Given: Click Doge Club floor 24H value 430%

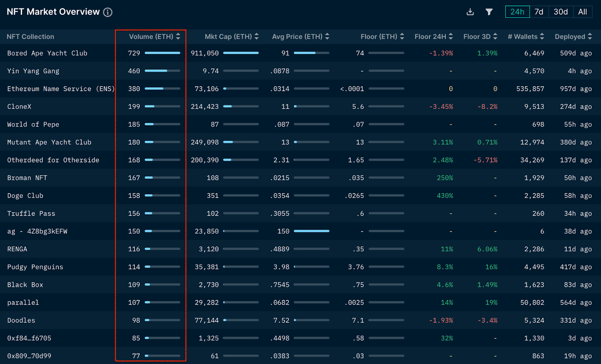Looking at the screenshot, I should pyautogui.click(x=445, y=196).
